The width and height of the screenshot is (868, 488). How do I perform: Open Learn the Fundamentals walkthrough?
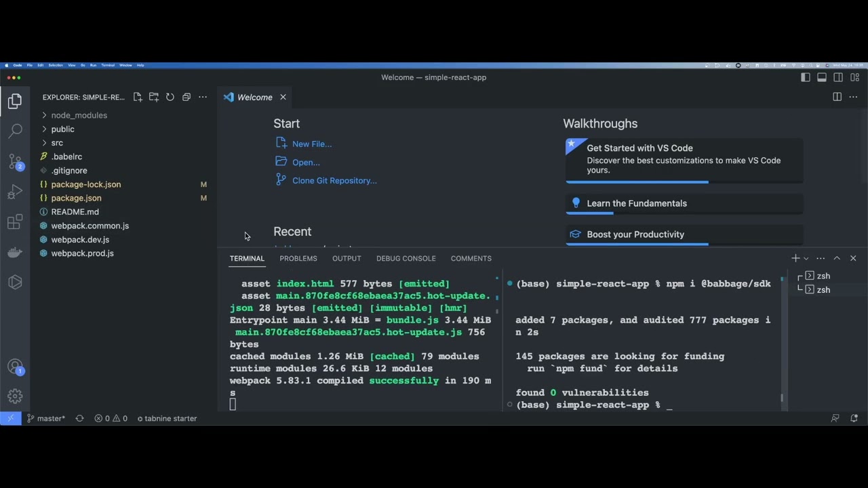684,203
